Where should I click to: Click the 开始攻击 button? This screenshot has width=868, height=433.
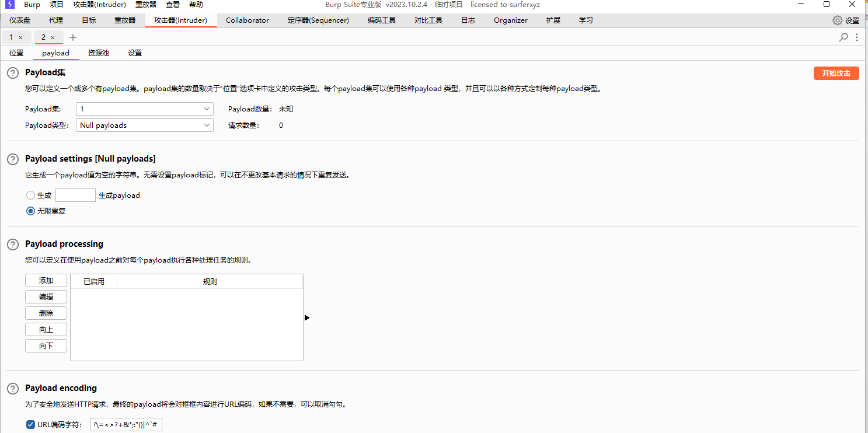click(836, 73)
